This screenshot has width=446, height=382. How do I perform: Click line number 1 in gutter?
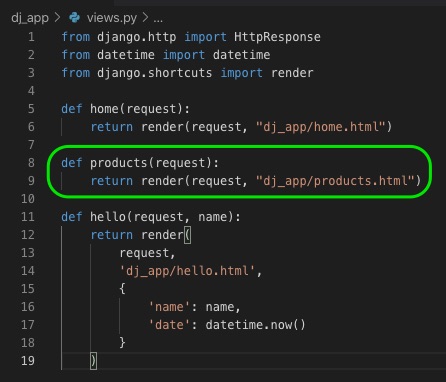31,37
